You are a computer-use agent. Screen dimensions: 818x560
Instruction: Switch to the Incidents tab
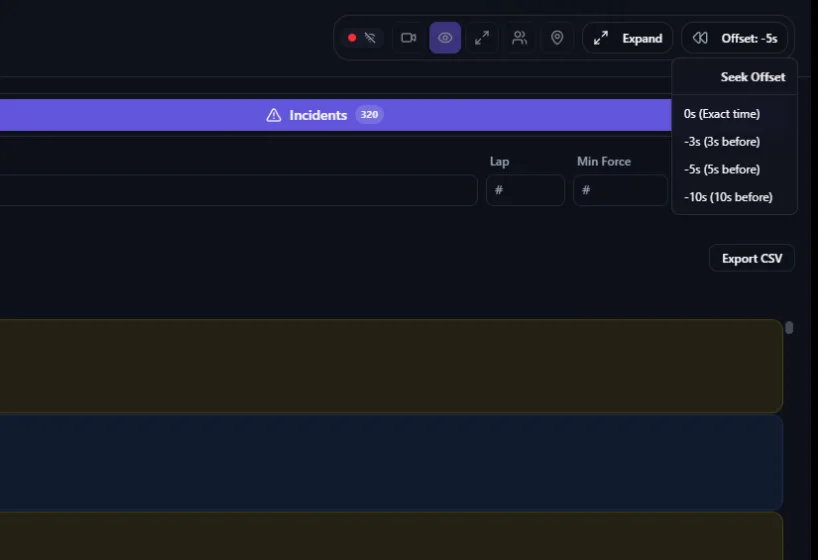click(335, 115)
